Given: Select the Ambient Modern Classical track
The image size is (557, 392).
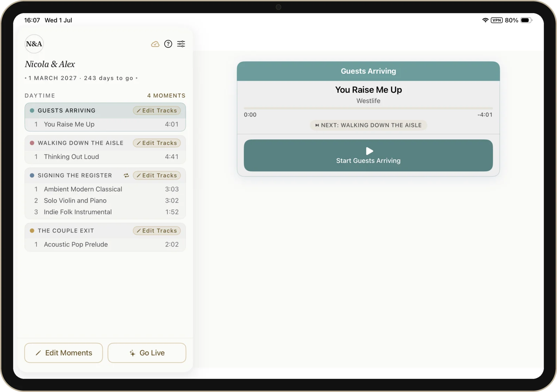Looking at the screenshot, I should click(x=105, y=189).
